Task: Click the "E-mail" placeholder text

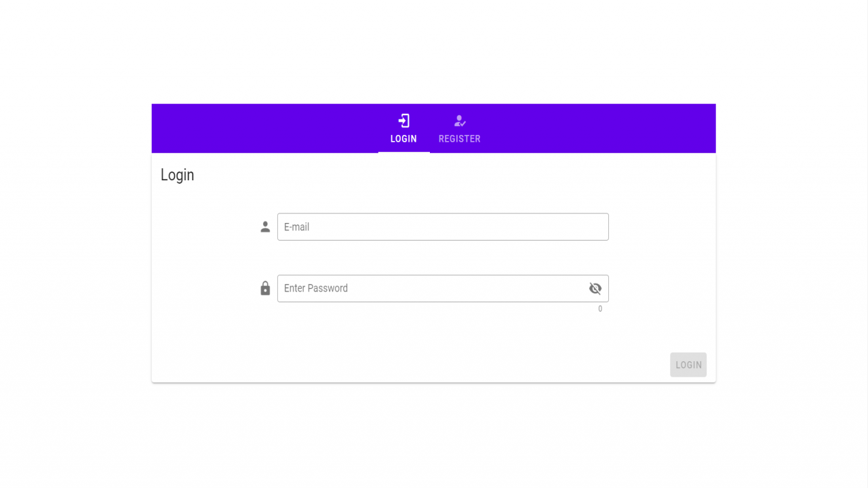Action: [296, 227]
